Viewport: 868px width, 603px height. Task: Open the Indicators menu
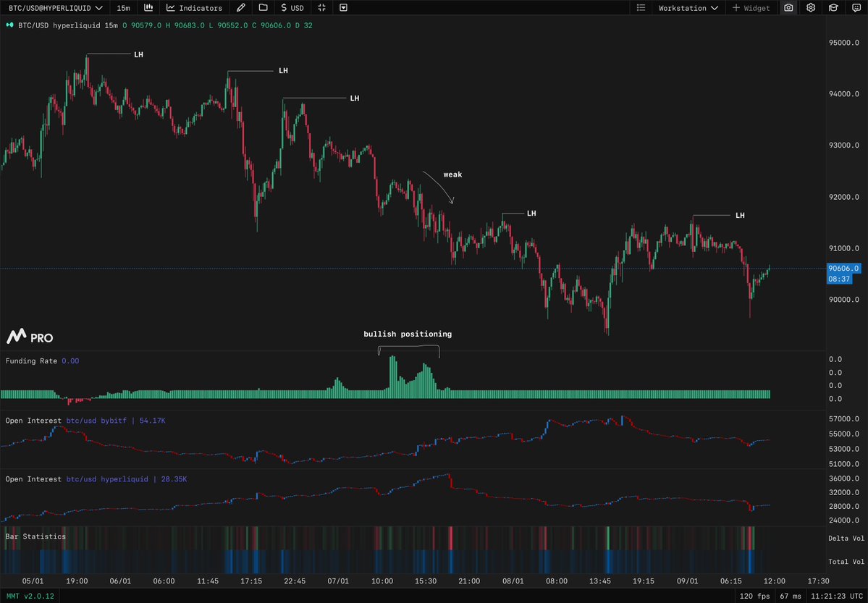pos(194,8)
